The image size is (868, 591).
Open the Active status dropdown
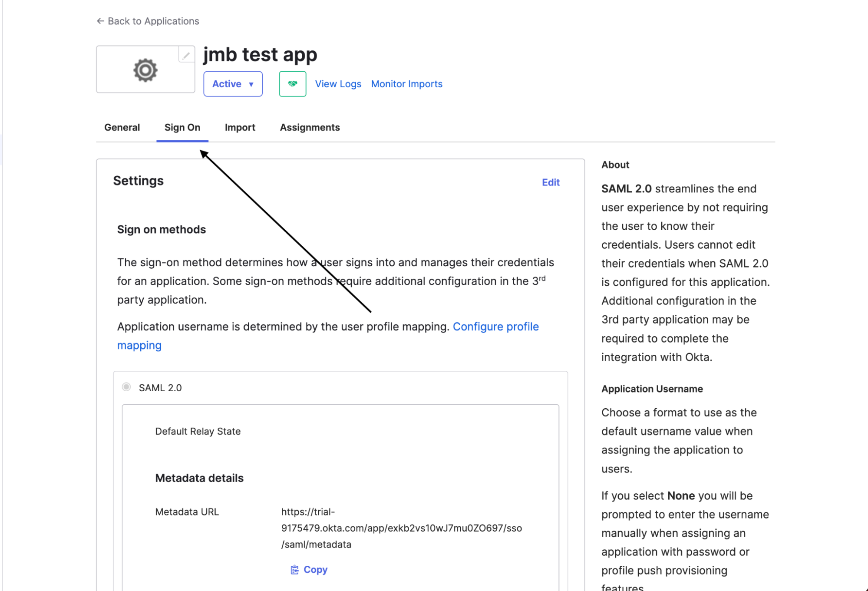[233, 84]
